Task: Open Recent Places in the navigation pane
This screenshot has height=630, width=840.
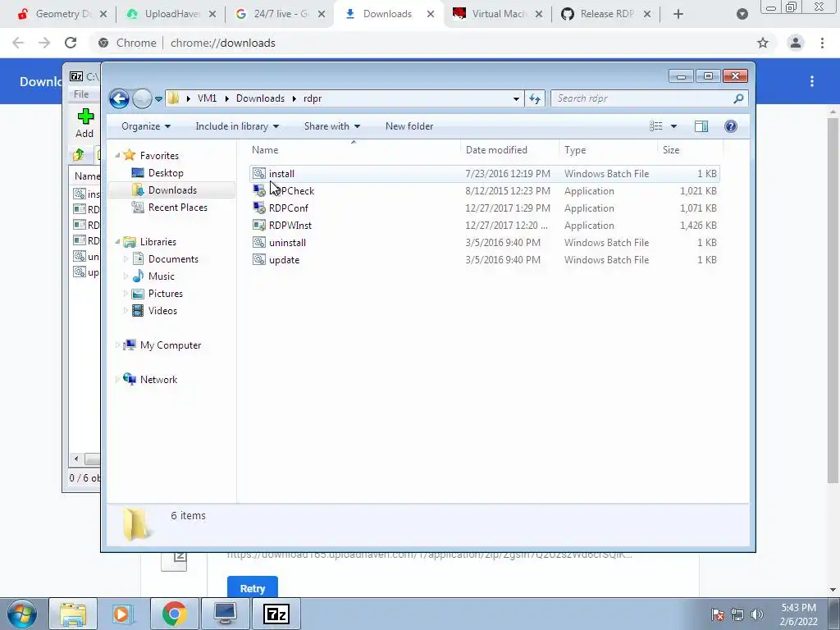Action: pos(170,208)
